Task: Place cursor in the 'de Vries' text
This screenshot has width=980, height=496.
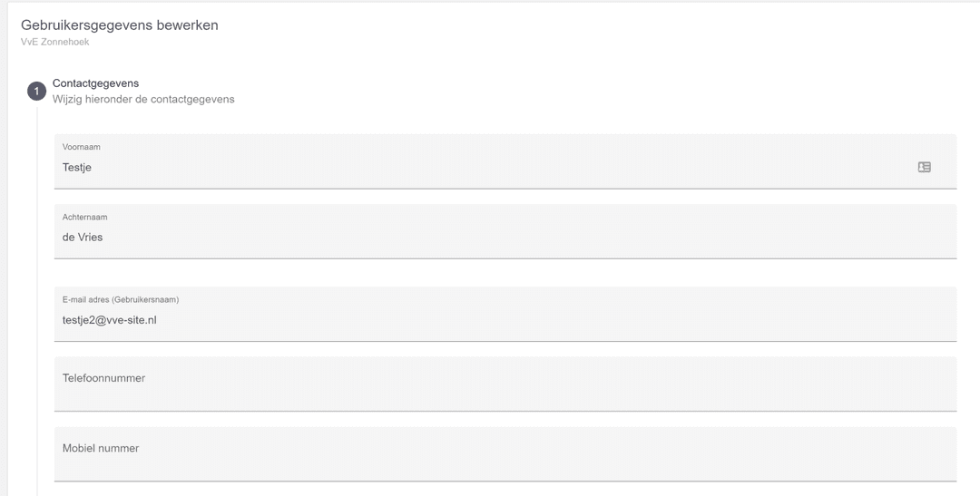Action: (x=84, y=238)
